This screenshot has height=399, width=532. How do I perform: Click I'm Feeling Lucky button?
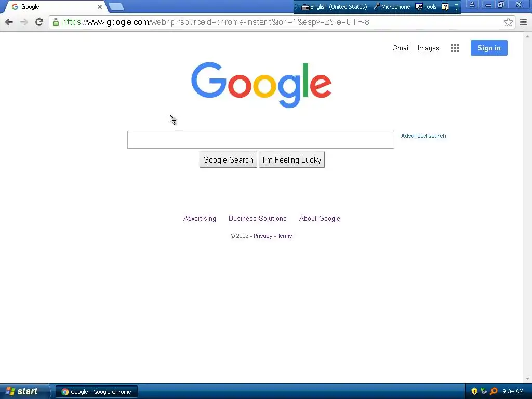click(292, 160)
